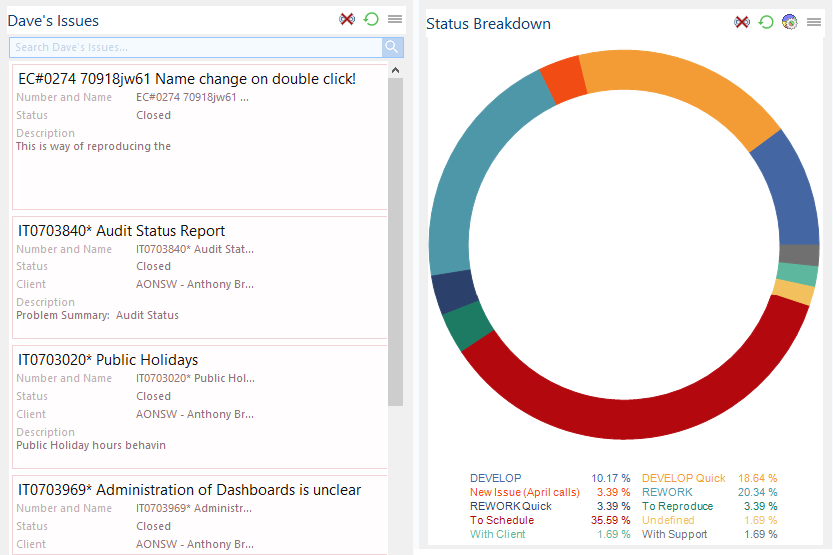Open Status Breakdown panel menu

point(814,22)
